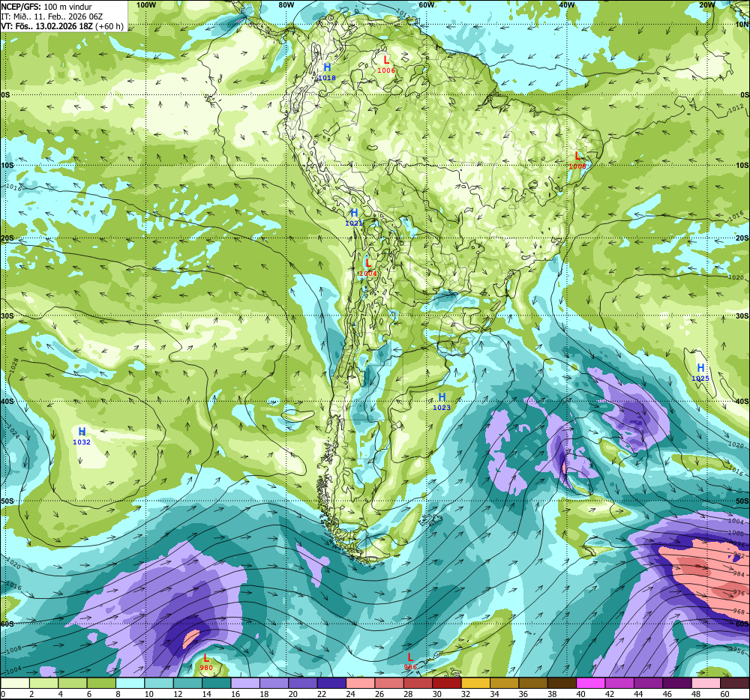750x700 pixels.
Task: Click the init time 'IT: Mið.. 11. Feb.. 2026 06Z'
Action: (x=52, y=16)
